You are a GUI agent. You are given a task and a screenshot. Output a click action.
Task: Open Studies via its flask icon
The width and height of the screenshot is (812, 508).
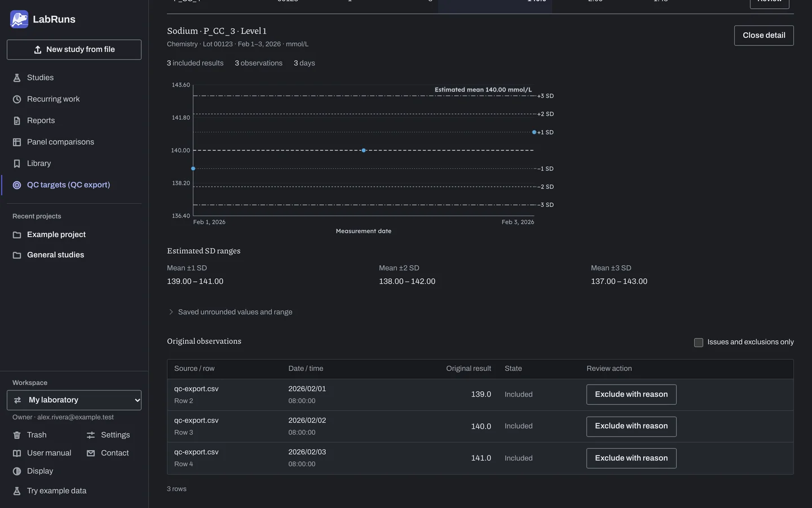(x=17, y=78)
